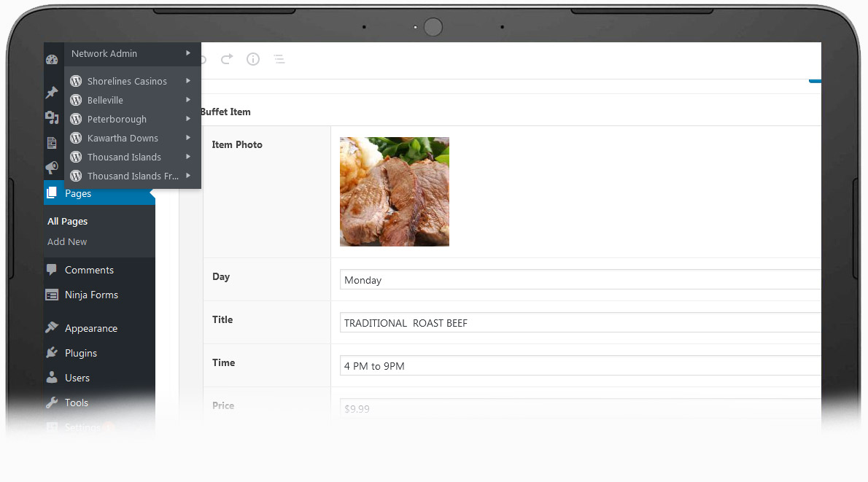
Task: Select Thousand Islands Fr... site entry
Action: pyautogui.click(x=132, y=176)
